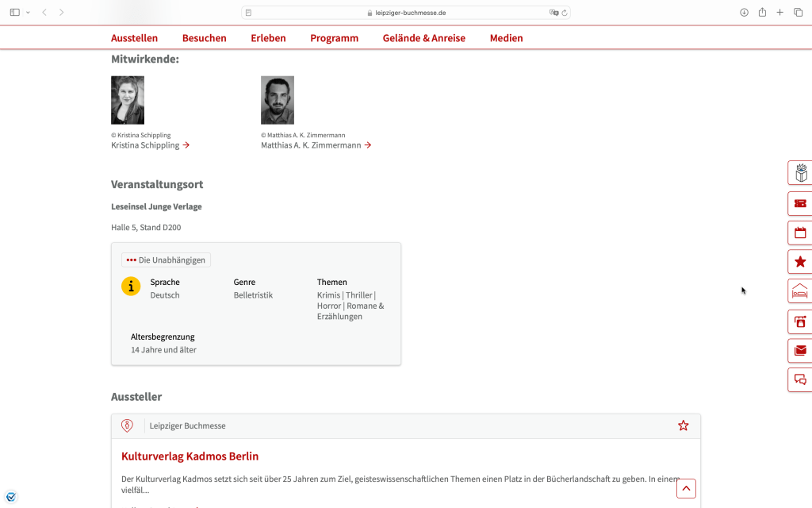Open the hotel bed icon in sidebar
Image resolution: width=812 pixels, height=508 pixels.
point(800,291)
